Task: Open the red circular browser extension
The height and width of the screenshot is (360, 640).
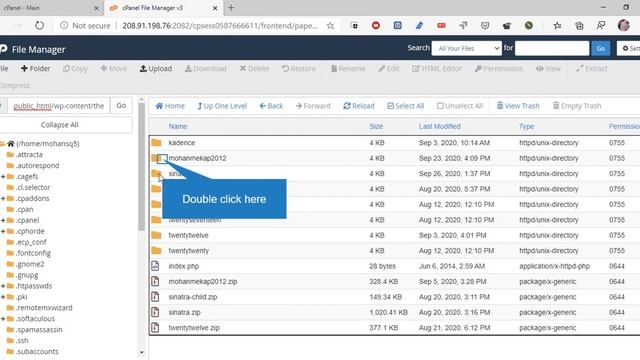Action: tap(376, 25)
